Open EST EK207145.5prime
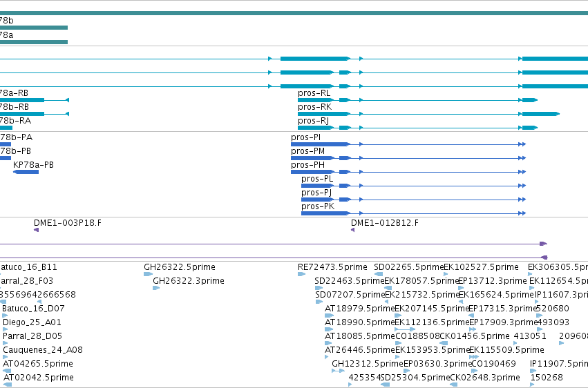Image resolution: width=588 pixels, height=388 pixels. tap(432, 309)
